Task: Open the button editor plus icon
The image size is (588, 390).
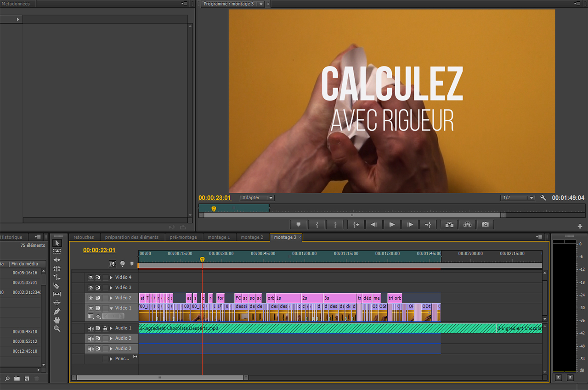Action: click(x=580, y=226)
